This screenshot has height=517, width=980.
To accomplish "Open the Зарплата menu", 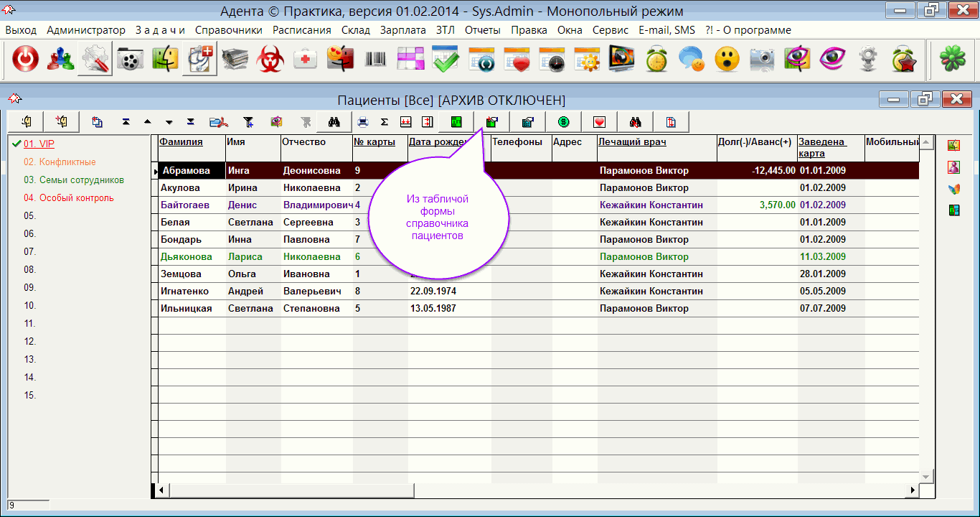I will tap(403, 30).
